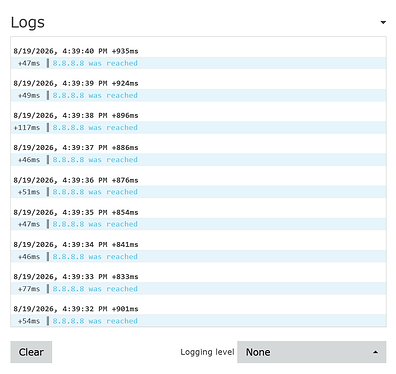
Task: Click reached message under 4:39:34 PM
Action: click(x=95, y=256)
